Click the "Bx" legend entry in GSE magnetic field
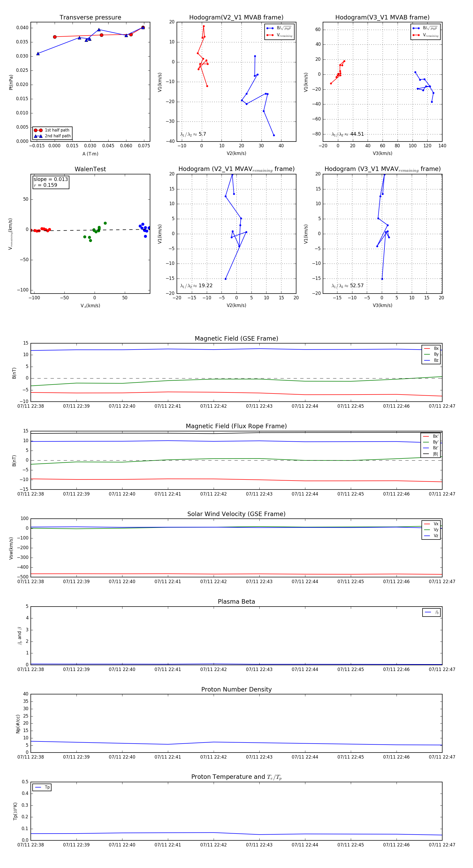The width and height of the screenshot is (473, 868). pos(431,349)
